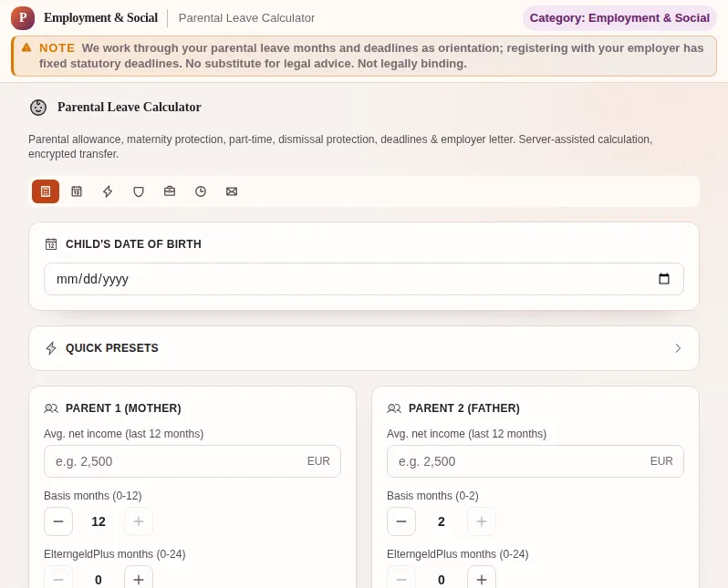The height and width of the screenshot is (588, 728).
Task: Click the calendar icon beside Child's Date of Birth
Action: [x=51, y=244]
